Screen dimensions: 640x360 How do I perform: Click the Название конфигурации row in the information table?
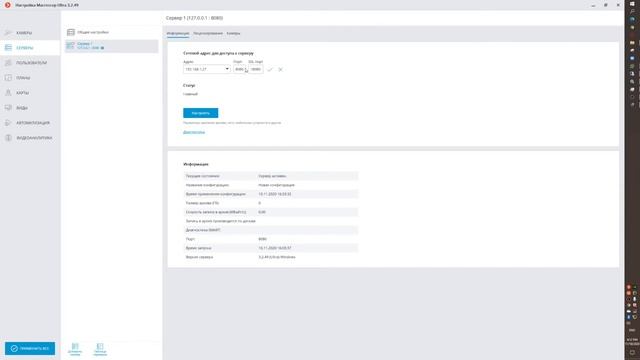[x=271, y=185]
